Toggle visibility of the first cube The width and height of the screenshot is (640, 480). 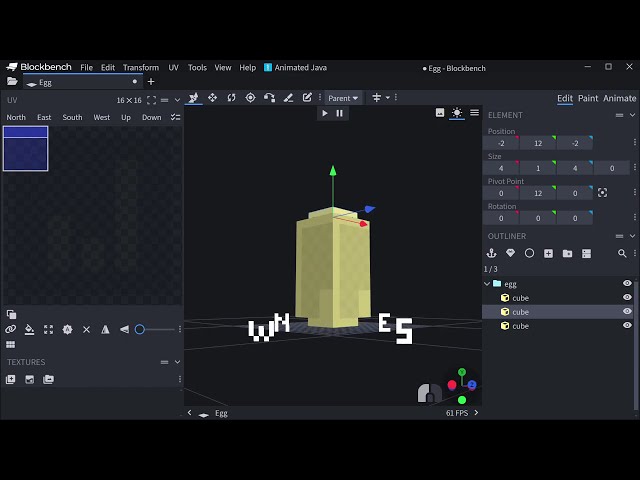tap(627, 298)
